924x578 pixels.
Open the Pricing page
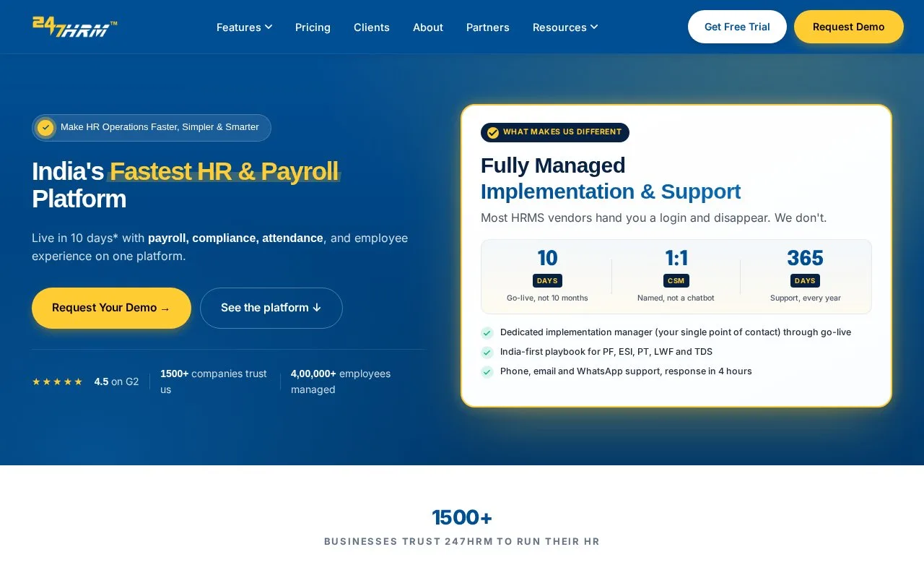(313, 27)
